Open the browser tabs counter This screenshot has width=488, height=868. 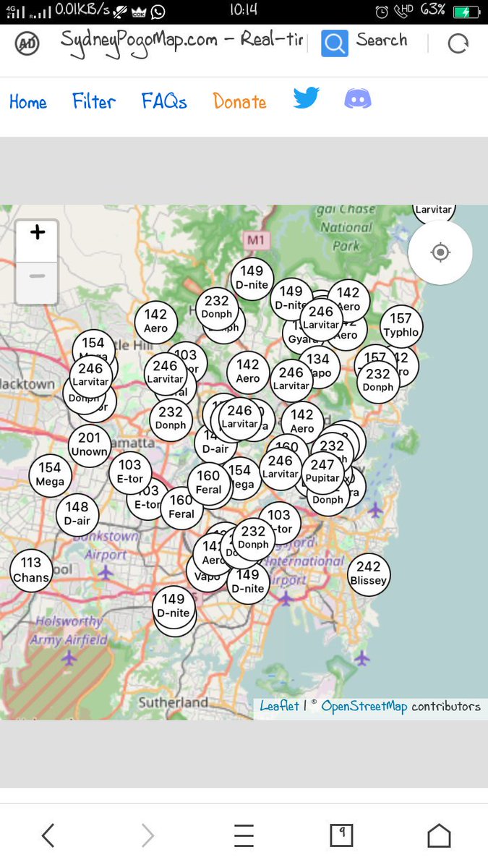tap(341, 835)
